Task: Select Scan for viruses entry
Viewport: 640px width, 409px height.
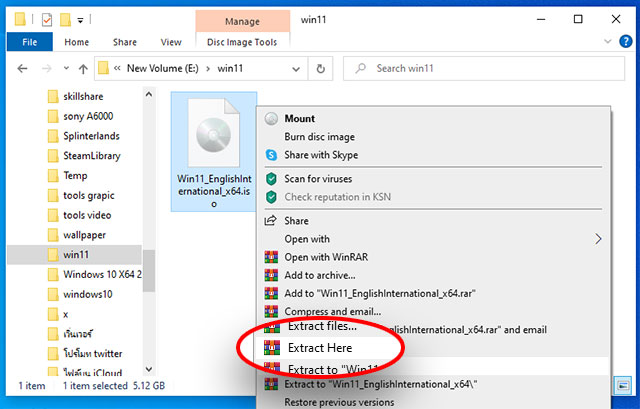Action: click(318, 179)
